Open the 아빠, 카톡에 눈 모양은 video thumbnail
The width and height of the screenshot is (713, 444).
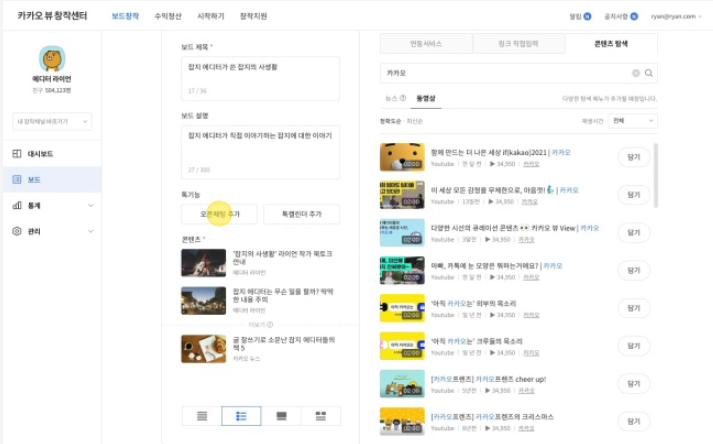402,270
